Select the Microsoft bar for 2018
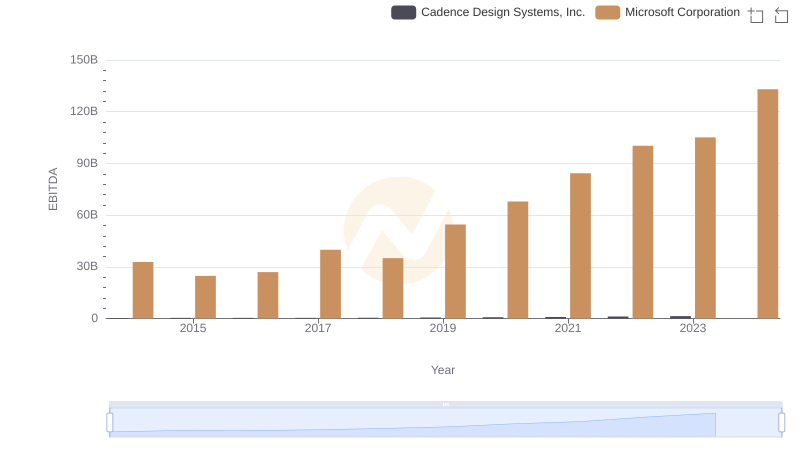This screenshot has height=461, width=800. coord(393,288)
